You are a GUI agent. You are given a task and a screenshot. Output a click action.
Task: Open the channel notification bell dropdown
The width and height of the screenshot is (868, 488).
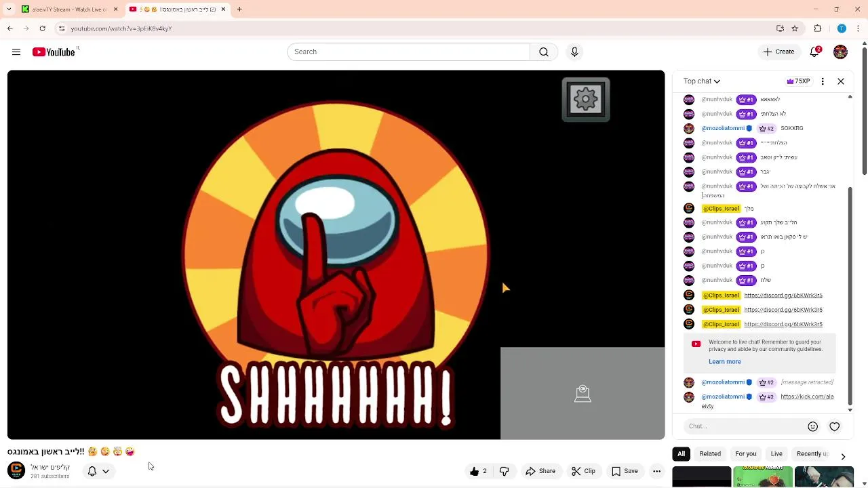point(98,471)
